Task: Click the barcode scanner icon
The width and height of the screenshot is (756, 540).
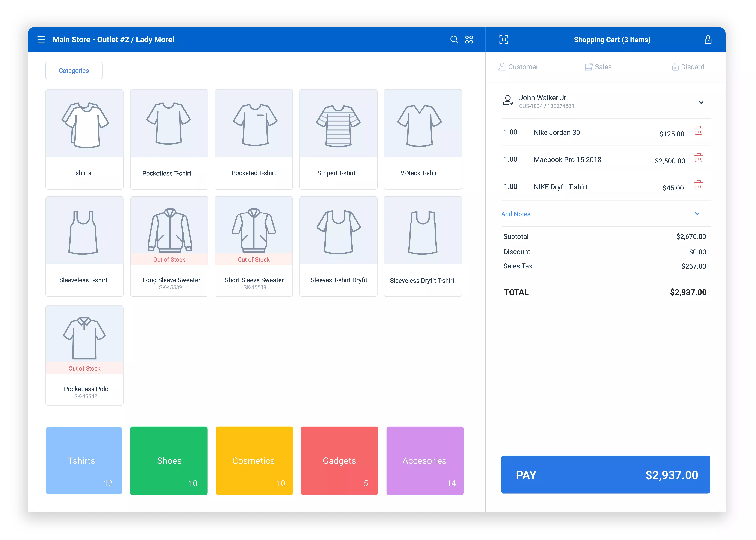Action: coord(504,39)
